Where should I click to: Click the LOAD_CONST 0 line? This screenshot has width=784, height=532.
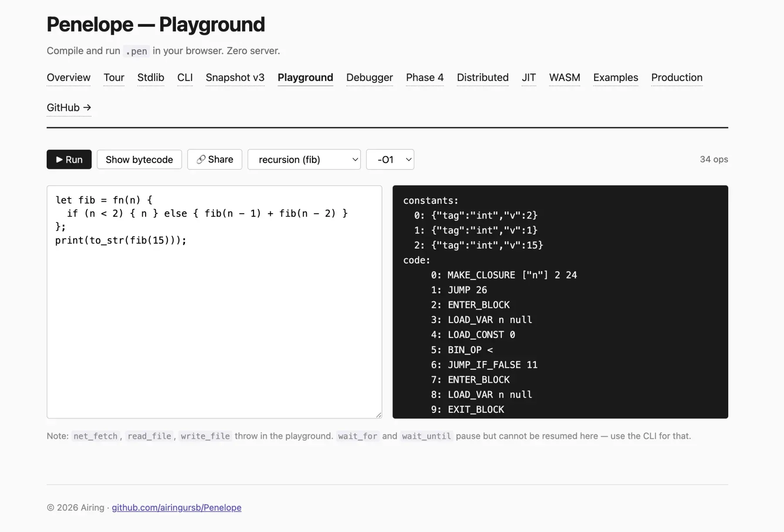pos(473,335)
